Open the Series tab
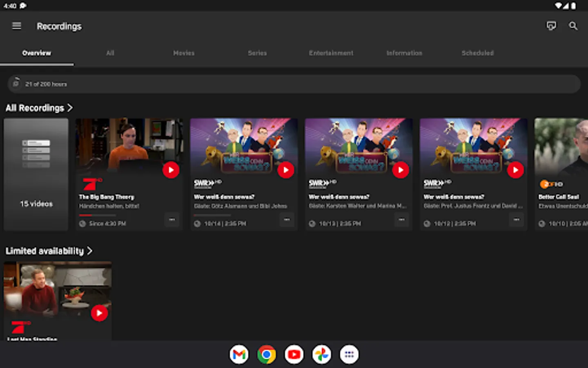This screenshot has width=588, height=368. 257,53
